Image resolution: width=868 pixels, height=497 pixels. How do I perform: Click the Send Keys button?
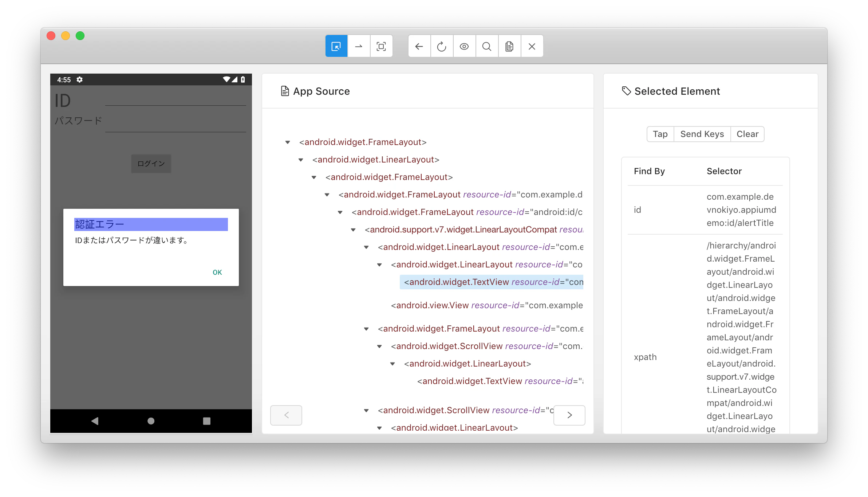(702, 134)
